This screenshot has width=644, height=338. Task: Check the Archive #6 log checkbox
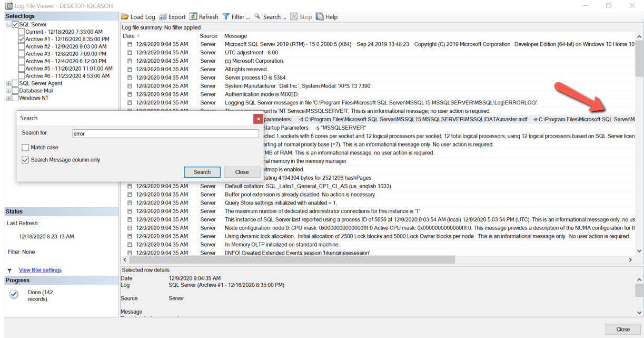tap(22, 76)
